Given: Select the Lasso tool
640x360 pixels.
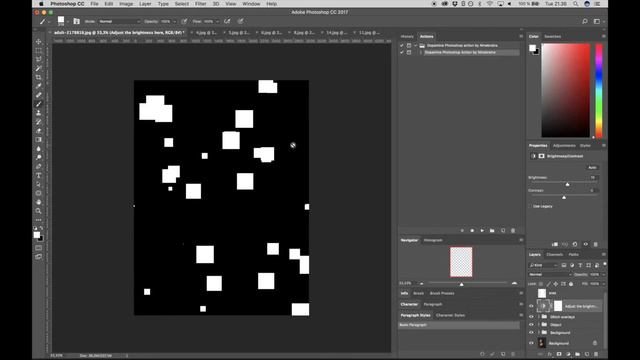Looking at the screenshot, I should point(39,60).
